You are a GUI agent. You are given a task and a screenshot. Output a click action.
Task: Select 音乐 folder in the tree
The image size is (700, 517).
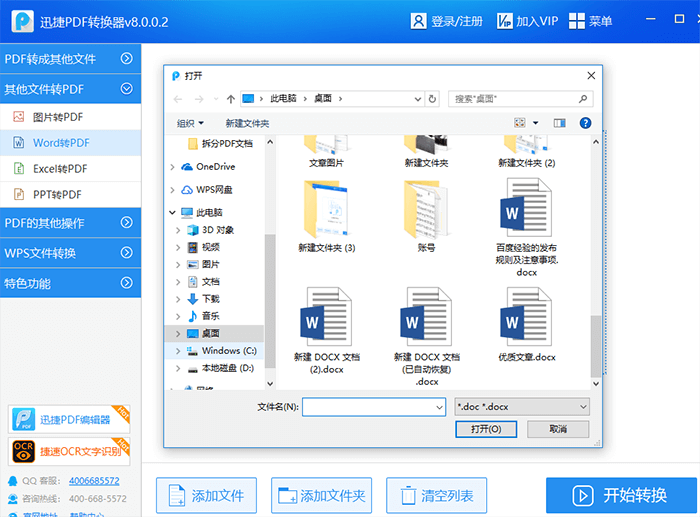pyautogui.click(x=204, y=316)
